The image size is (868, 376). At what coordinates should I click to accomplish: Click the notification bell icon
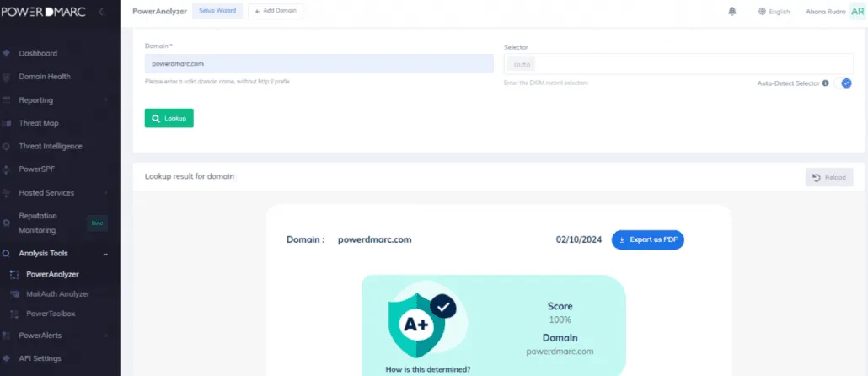click(x=731, y=11)
